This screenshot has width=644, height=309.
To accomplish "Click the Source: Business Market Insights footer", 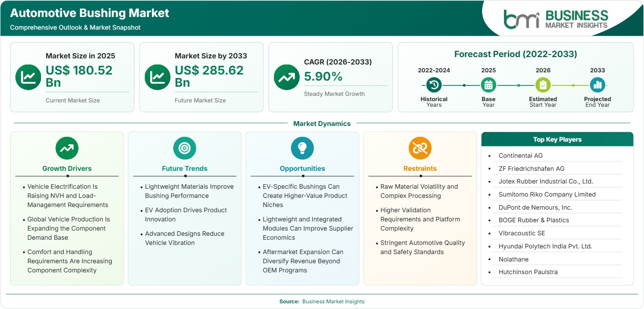I will click(x=322, y=302).
